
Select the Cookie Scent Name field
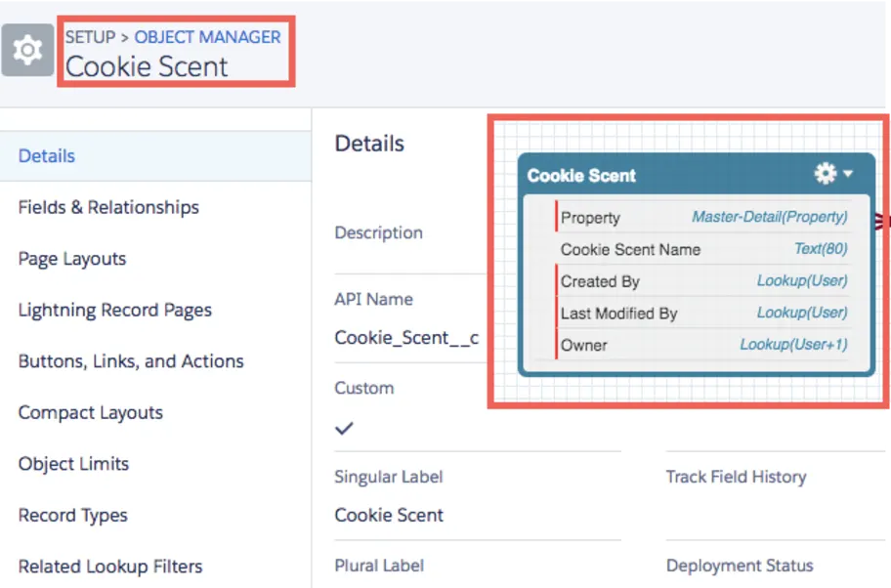(x=630, y=249)
